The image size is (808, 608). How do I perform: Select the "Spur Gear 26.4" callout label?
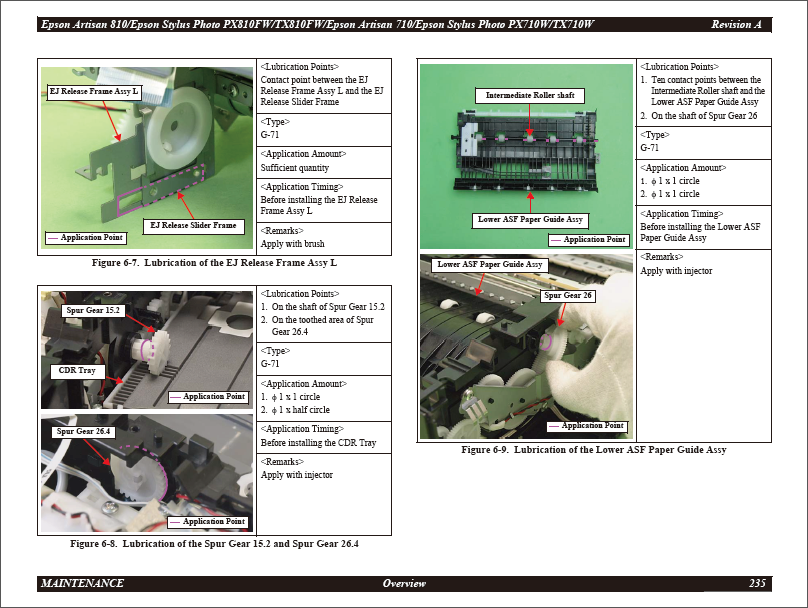(83, 431)
